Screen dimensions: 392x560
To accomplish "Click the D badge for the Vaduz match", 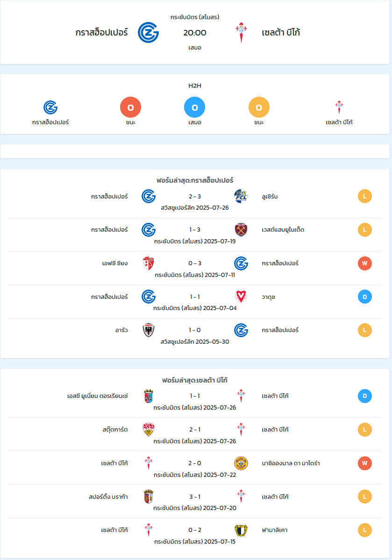I will (365, 297).
